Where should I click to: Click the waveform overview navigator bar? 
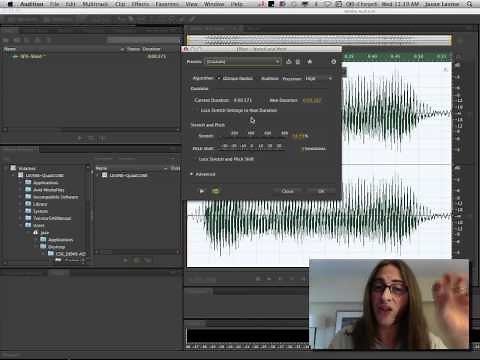[319, 40]
